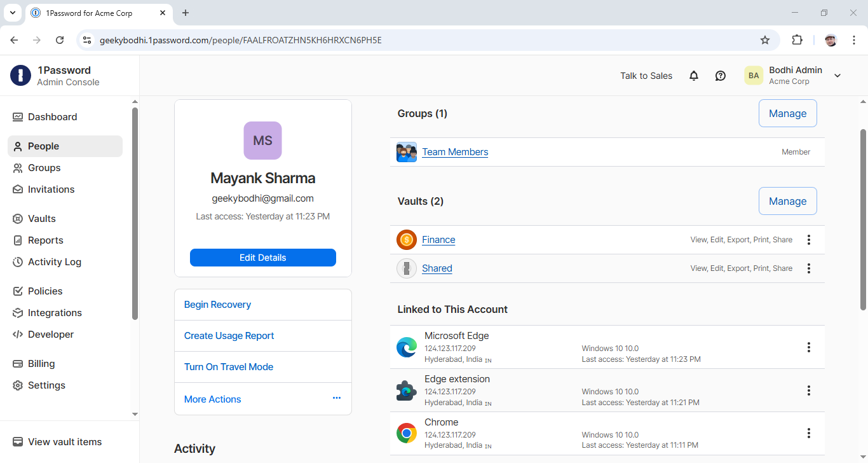Open options for Finance vault
Viewport: 868px width, 463px height.
click(809, 240)
